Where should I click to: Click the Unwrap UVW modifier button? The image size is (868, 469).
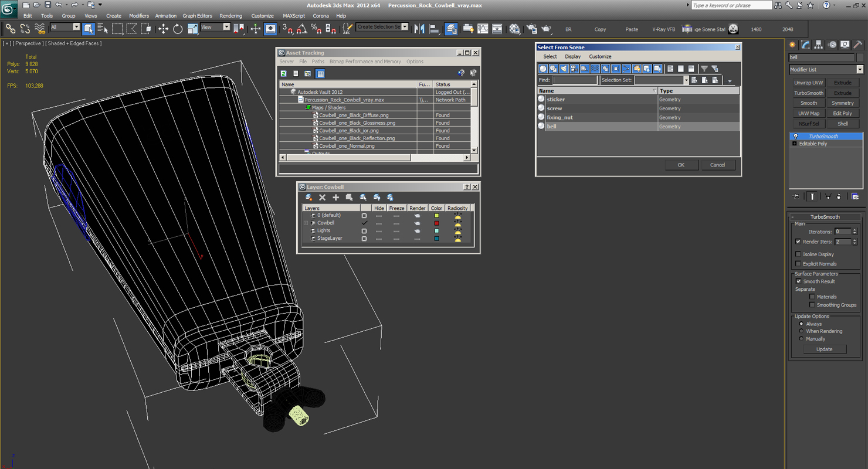coord(809,83)
